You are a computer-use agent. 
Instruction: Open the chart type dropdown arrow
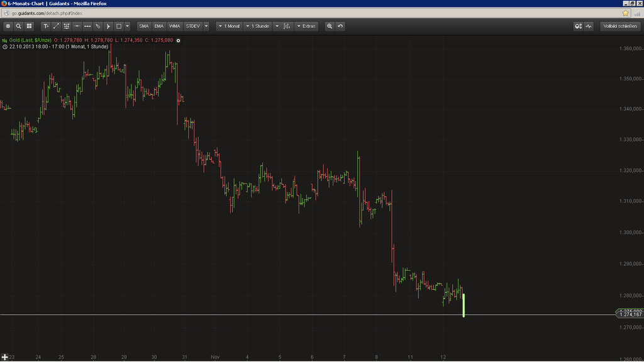(277, 26)
